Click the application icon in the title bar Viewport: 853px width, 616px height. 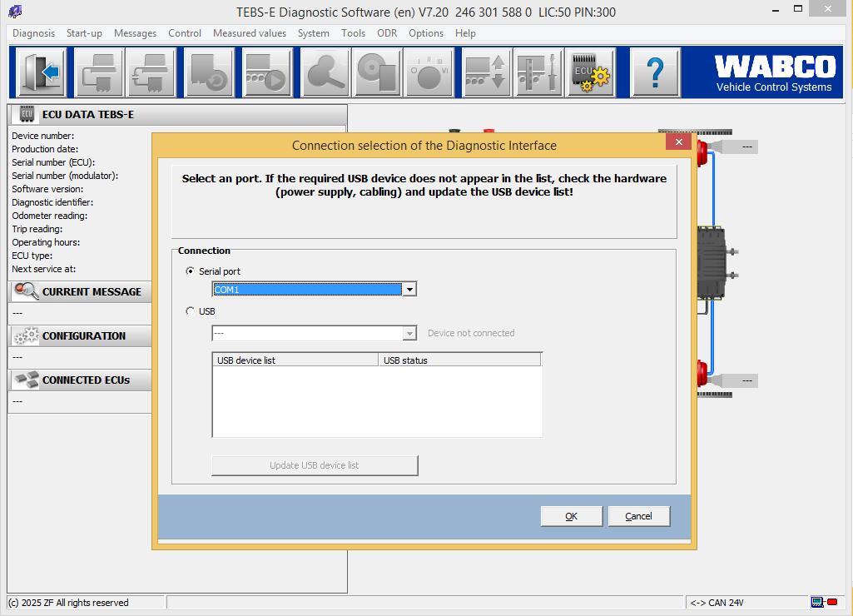pos(15,11)
